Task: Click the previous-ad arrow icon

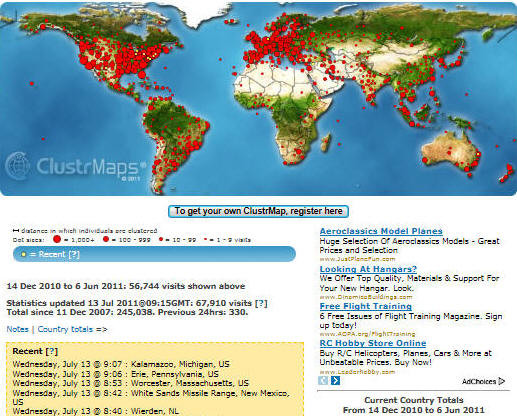Action: (323, 380)
